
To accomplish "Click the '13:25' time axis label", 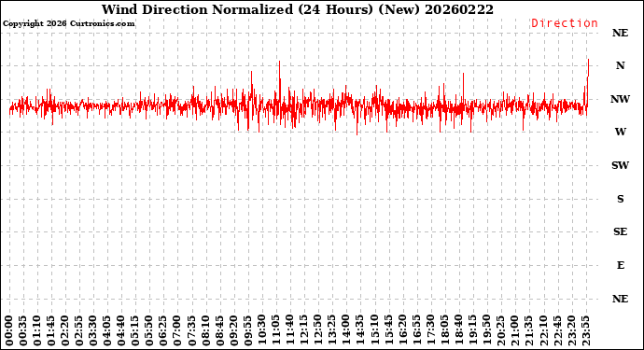I will [x=332, y=330].
